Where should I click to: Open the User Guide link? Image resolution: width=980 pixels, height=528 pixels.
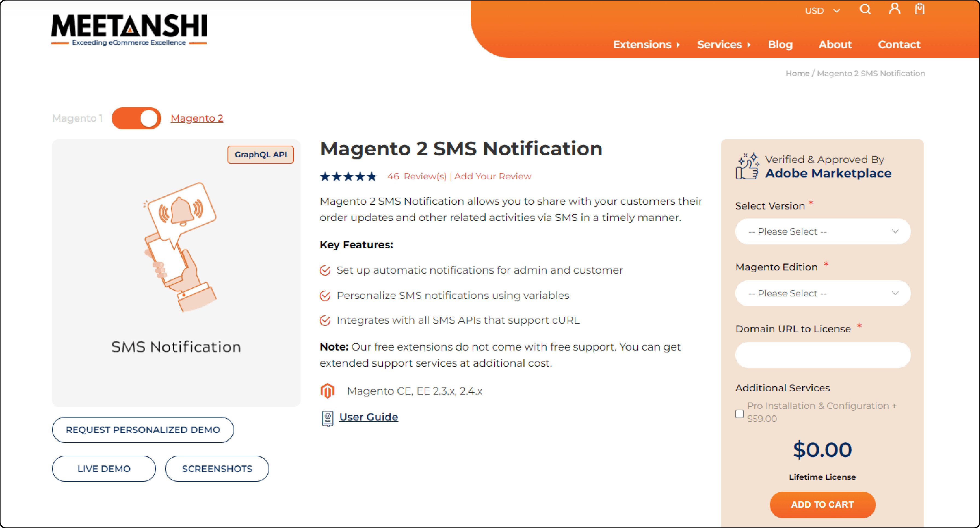pos(368,417)
